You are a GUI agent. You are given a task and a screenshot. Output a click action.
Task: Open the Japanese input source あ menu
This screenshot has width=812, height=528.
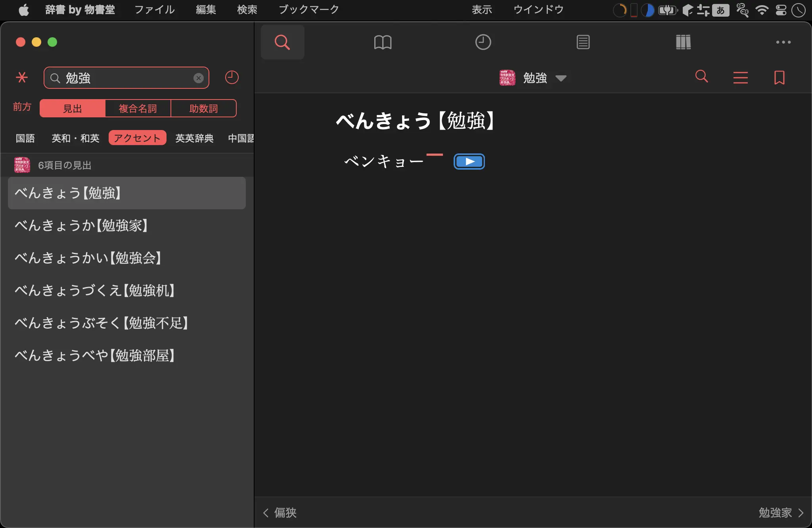tap(721, 10)
